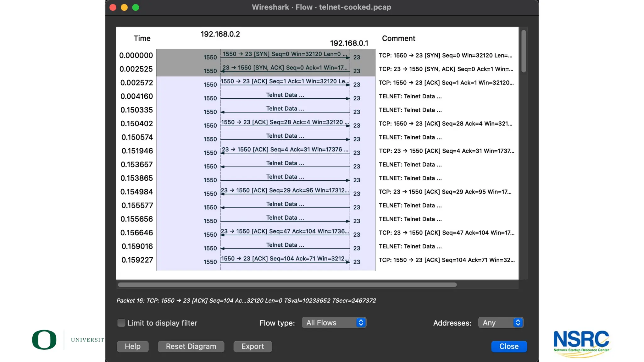Click the 192.168.0.1 address header
The image size is (644, 362).
(x=349, y=43)
